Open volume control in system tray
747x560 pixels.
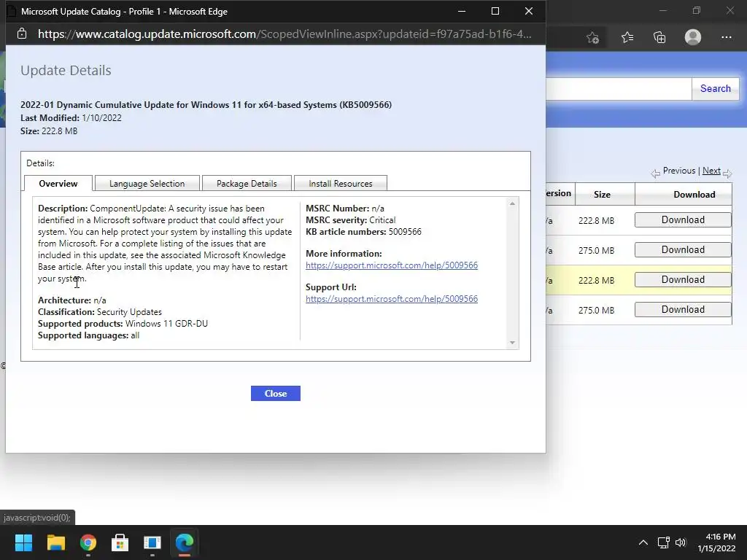pos(681,542)
